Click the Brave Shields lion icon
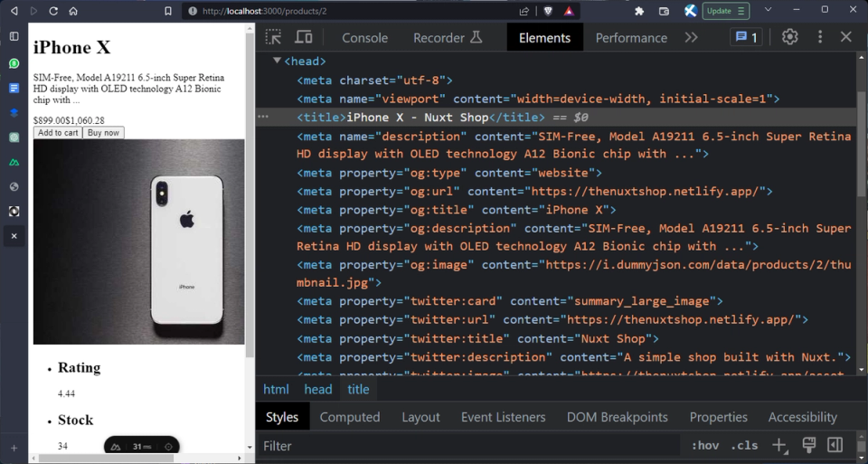This screenshot has width=868, height=464. (x=548, y=11)
